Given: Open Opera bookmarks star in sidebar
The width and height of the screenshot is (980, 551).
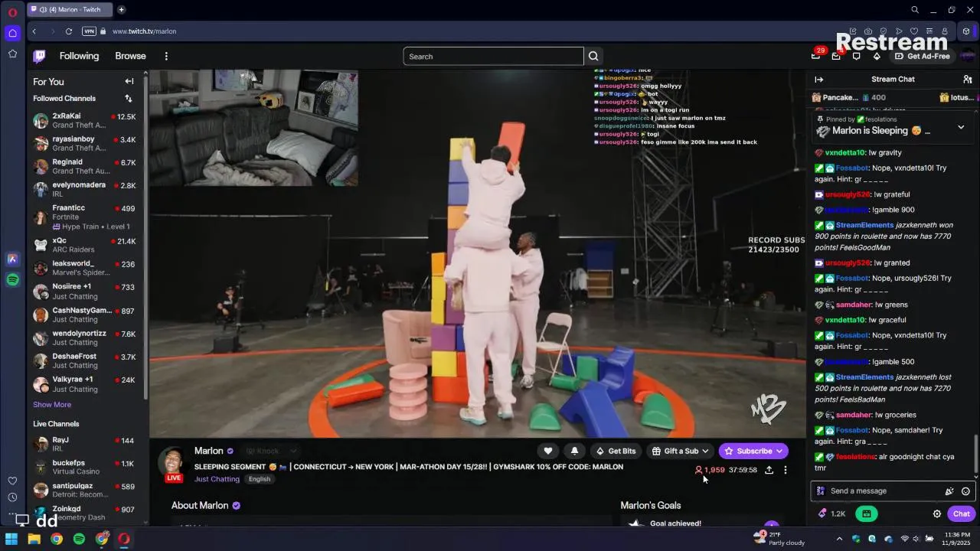Looking at the screenshot, I should [12, 54].
